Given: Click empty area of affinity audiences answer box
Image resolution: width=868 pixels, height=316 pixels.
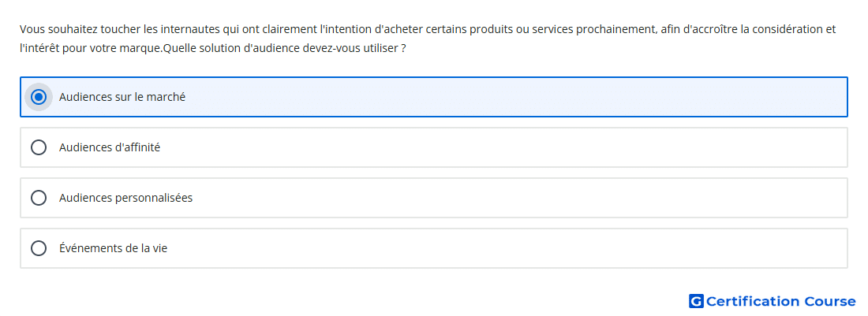Looking at the screenshot, I should (x=498, y=147).
